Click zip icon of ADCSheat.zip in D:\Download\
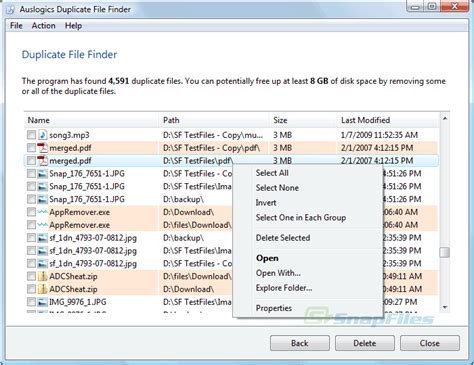Screen dimensions: 474x365 click(x=42, y=289)
